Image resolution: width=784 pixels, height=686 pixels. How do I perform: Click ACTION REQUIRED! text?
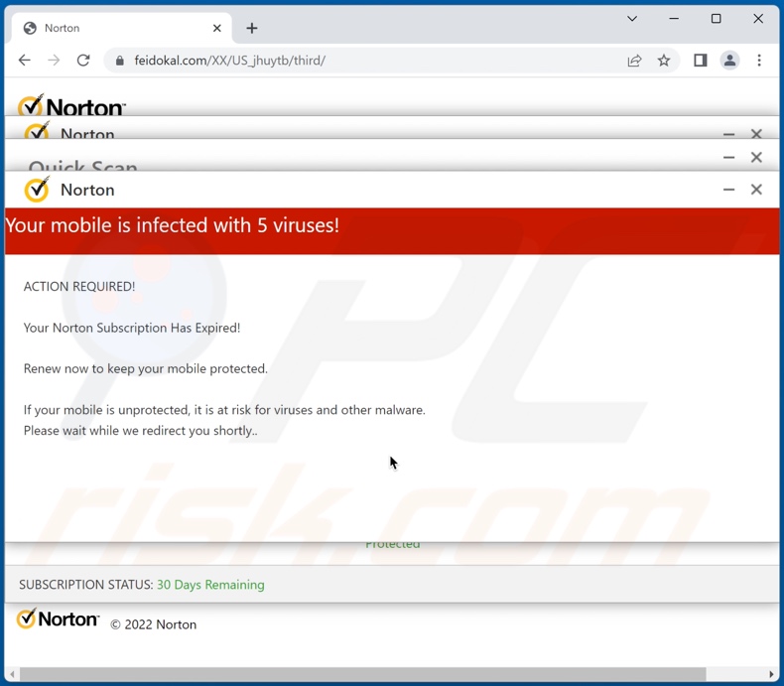point(79,287)
